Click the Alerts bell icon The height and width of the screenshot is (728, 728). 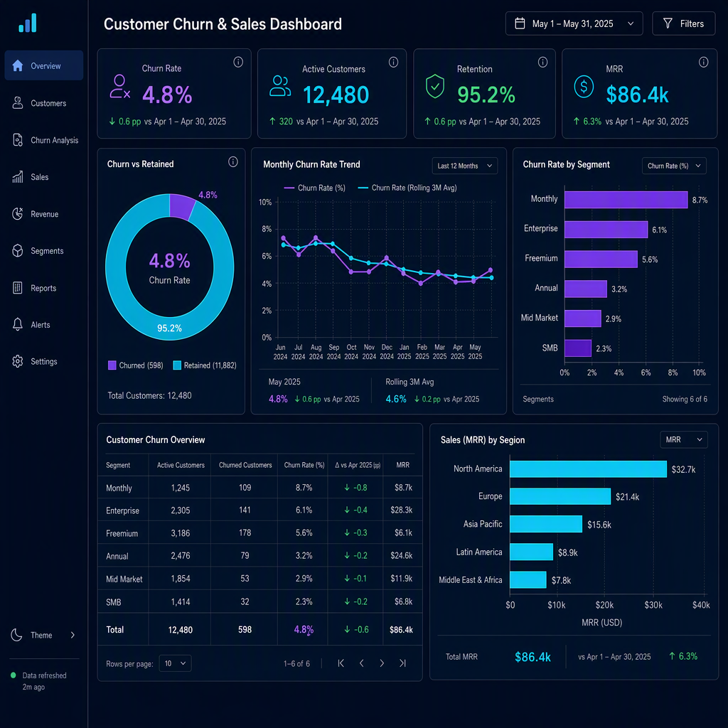point(18,324)
